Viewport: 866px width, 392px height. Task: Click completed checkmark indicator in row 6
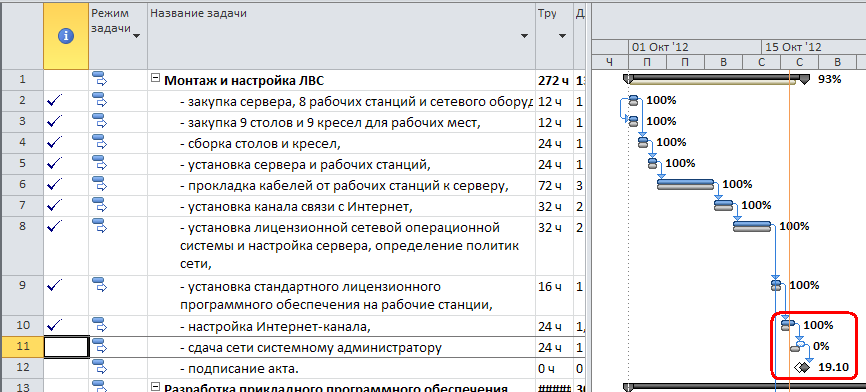55,184
